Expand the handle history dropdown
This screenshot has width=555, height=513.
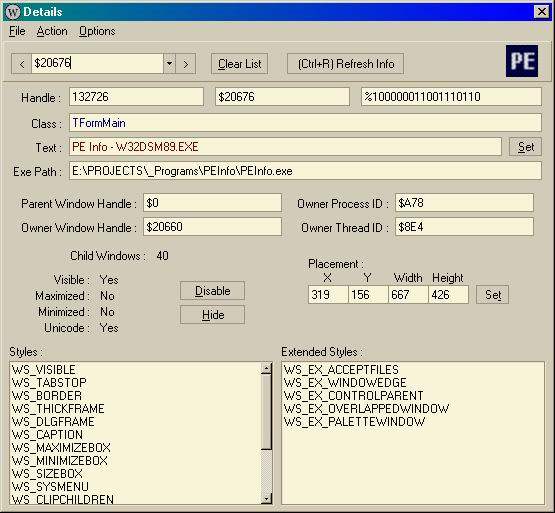coord(169,64)
